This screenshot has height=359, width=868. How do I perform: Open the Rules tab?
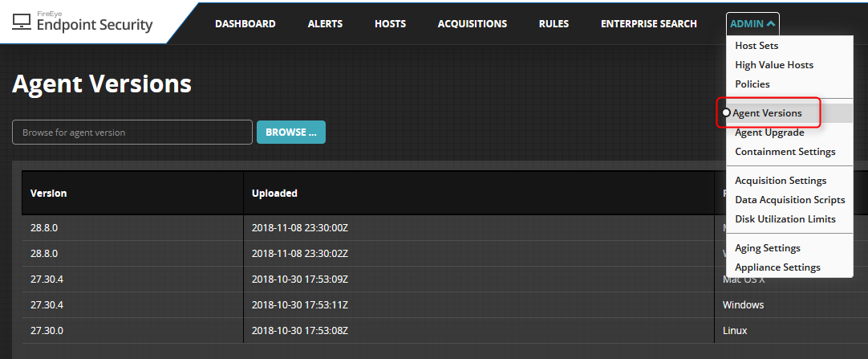tap(554, 23)
